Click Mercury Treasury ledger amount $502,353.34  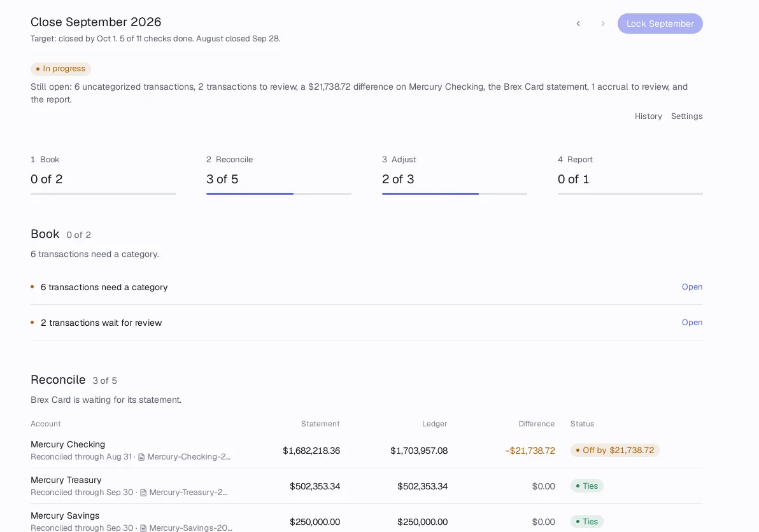tap(422, 487)
